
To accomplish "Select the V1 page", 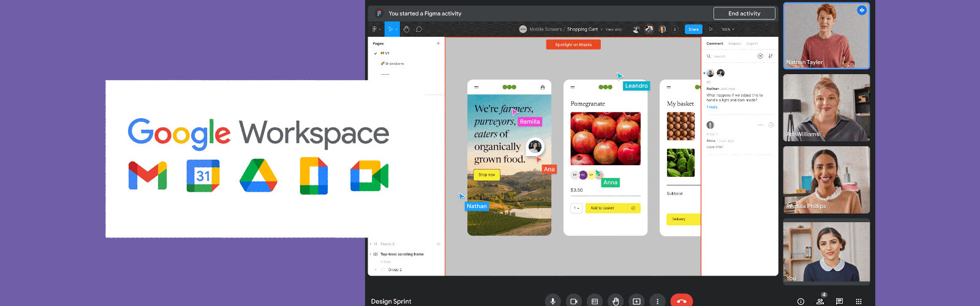I will pyautogui.click(x=385, y=53).
